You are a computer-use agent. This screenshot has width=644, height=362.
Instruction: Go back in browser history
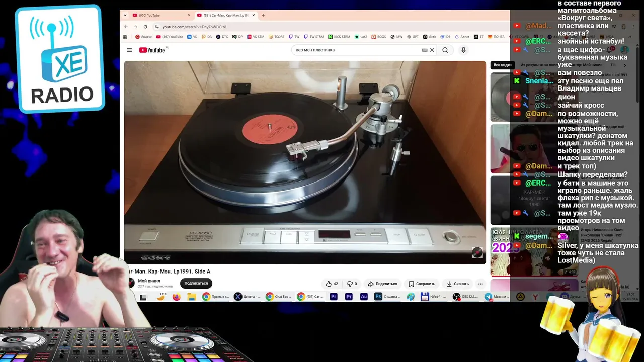126,27
